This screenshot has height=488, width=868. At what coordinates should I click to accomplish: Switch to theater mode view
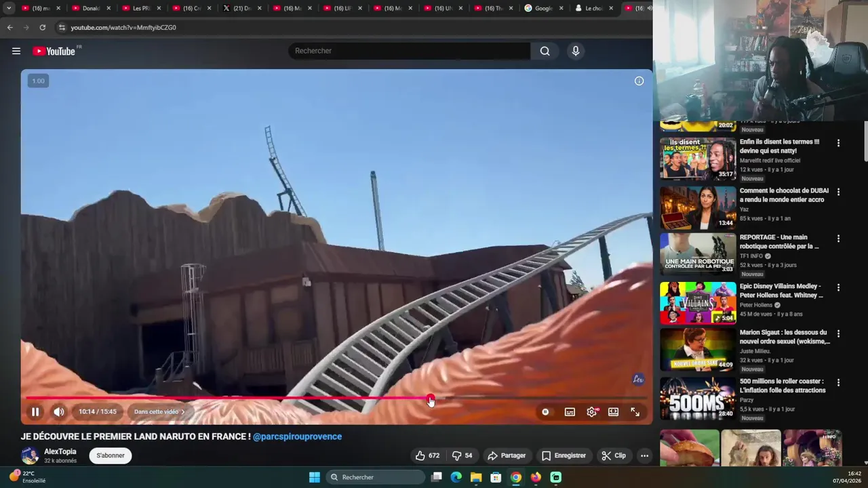point(613,411)
